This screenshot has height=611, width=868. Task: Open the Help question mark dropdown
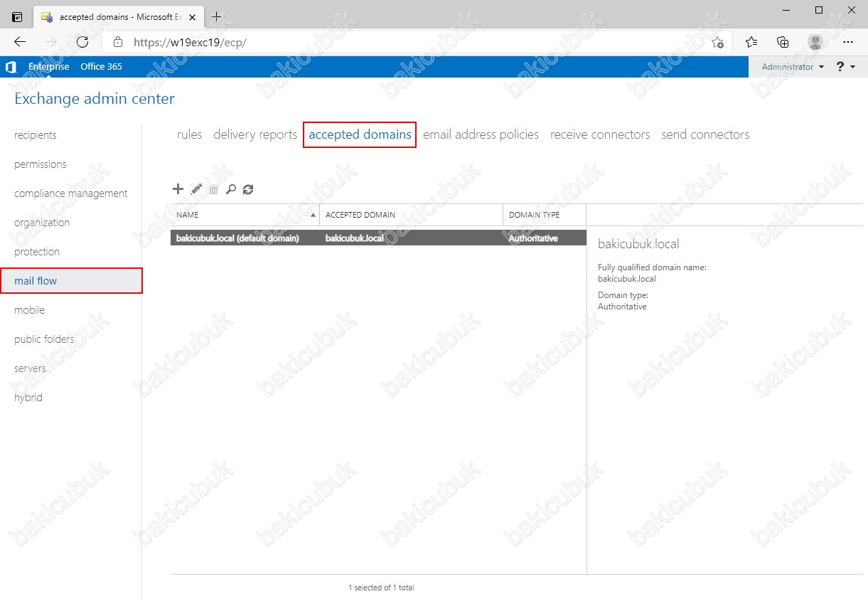pyautogui.click(x=845, y=67)
